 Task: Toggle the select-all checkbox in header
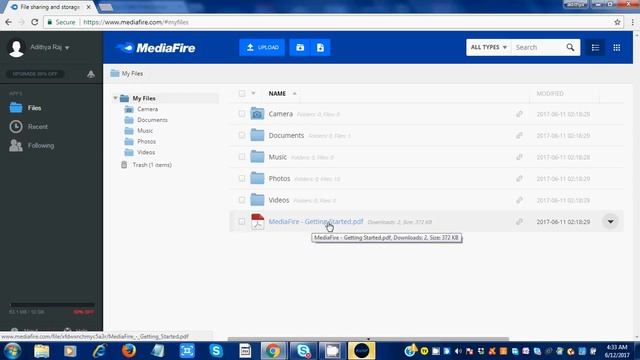242,93
